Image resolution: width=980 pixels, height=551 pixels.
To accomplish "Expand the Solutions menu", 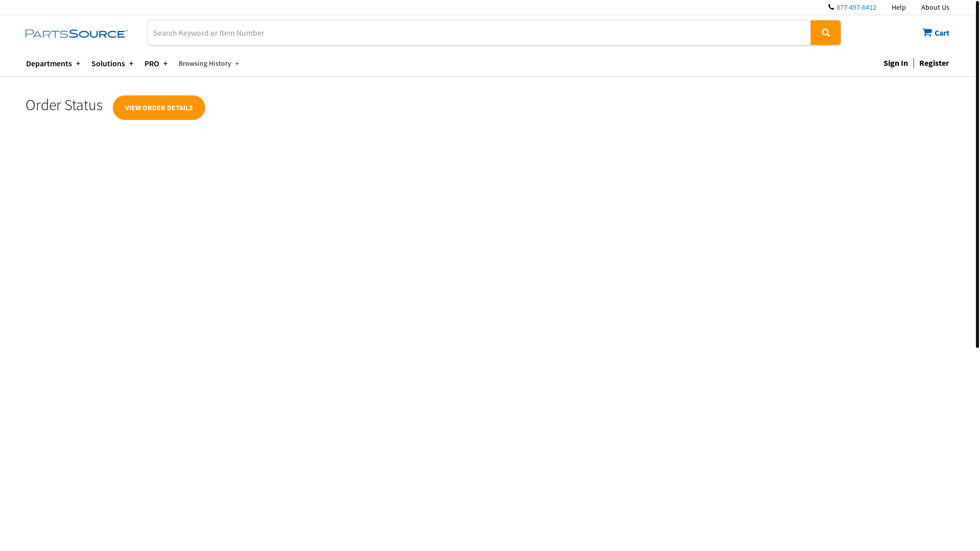I will point(112,63).
